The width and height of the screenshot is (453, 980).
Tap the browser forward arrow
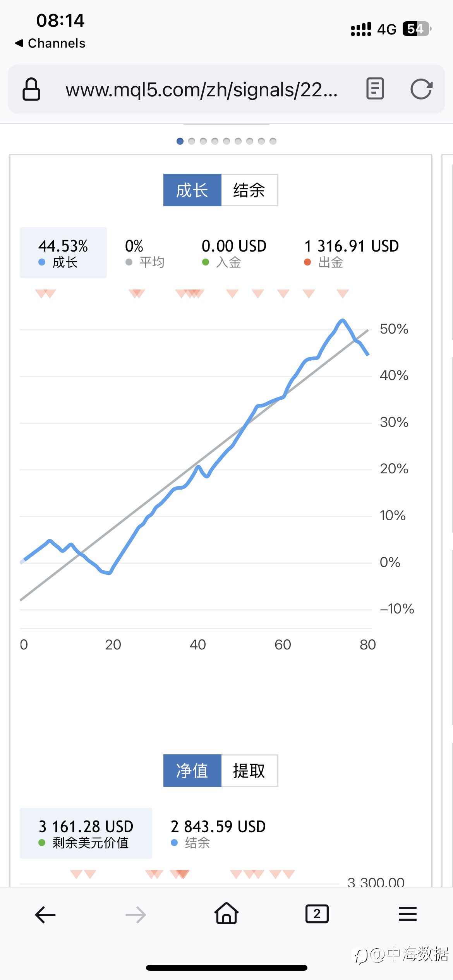136,915
